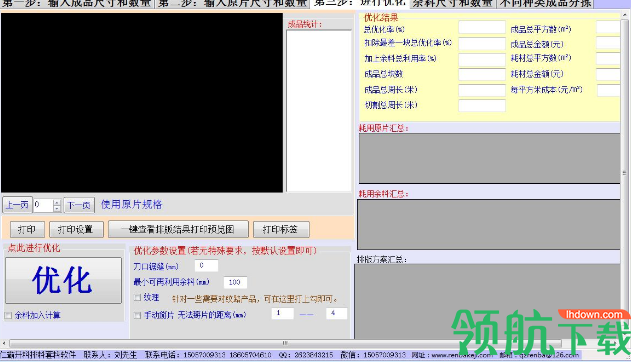Click the big 优化 button
The image size is (631, 362).
pyautogui.click(x=63, y=280)
